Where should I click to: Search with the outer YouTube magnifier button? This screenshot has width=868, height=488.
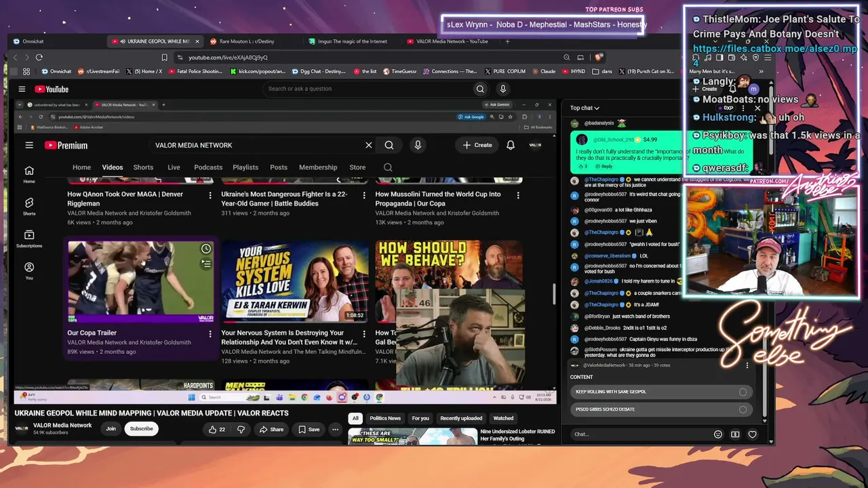click(480, 89)
